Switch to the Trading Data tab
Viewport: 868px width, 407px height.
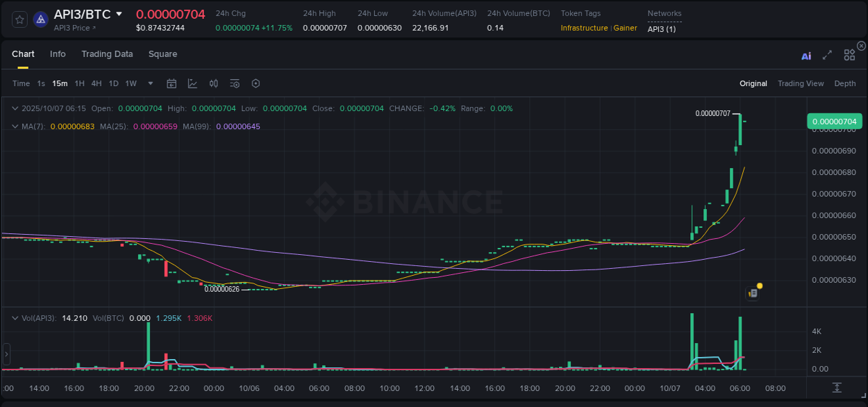[107, 54]
